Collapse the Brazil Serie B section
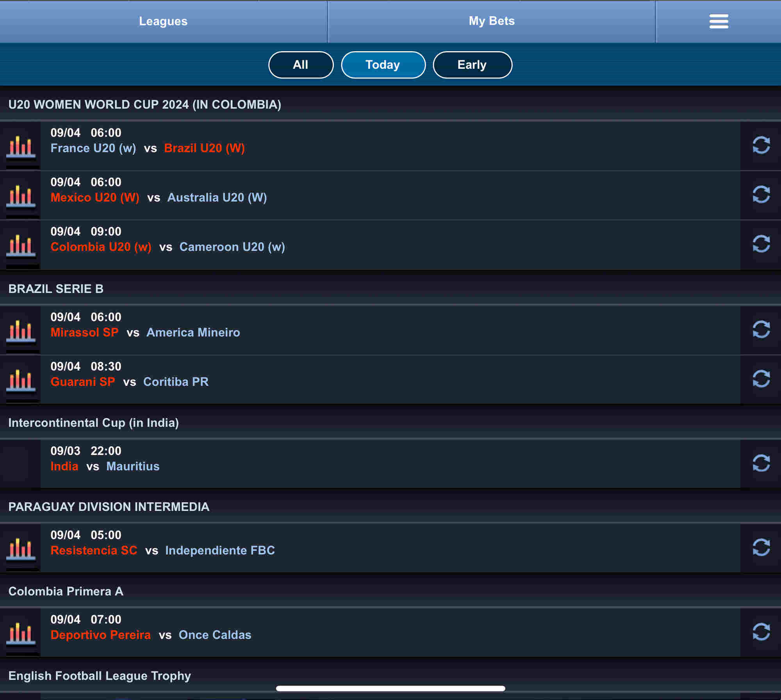This screenshot has height=700, width=781. (390, 289)
